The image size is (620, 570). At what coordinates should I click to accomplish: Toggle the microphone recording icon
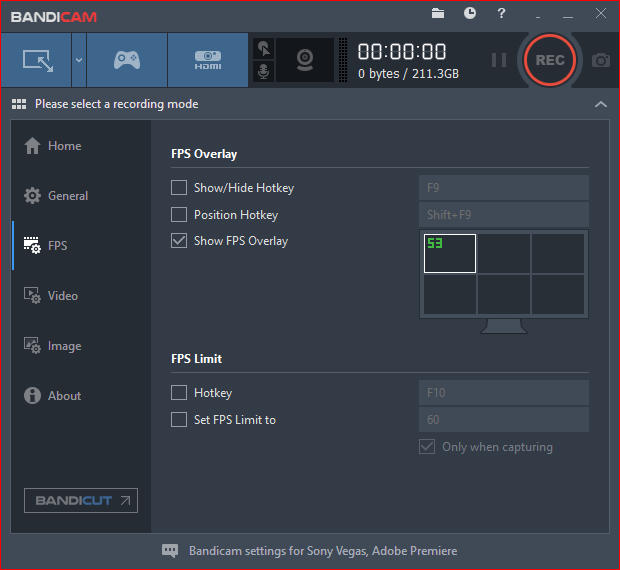coord(264,72)
